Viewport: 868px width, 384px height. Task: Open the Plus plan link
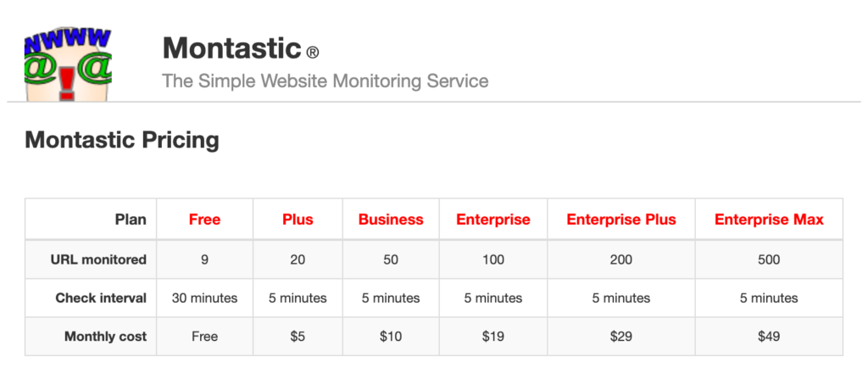pos(298,220)
